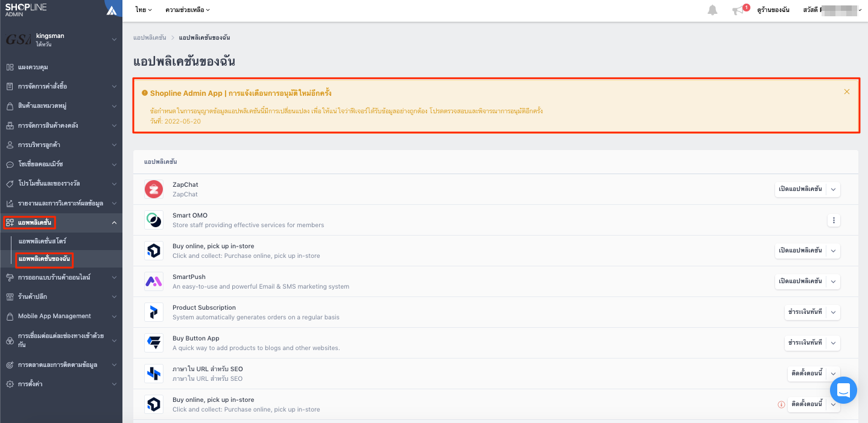This screenshot has height=423, width=868.
Task: Click the inventory management sidebar icon
Action: (10, 125)
